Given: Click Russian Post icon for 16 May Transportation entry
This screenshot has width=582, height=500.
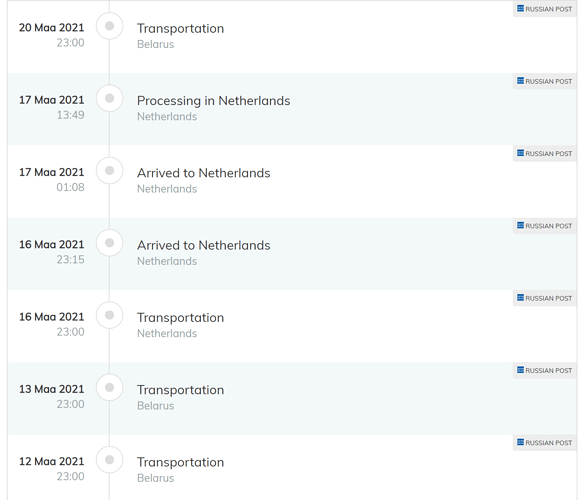Looking at the screenshot, I should (x=520, y=298).
